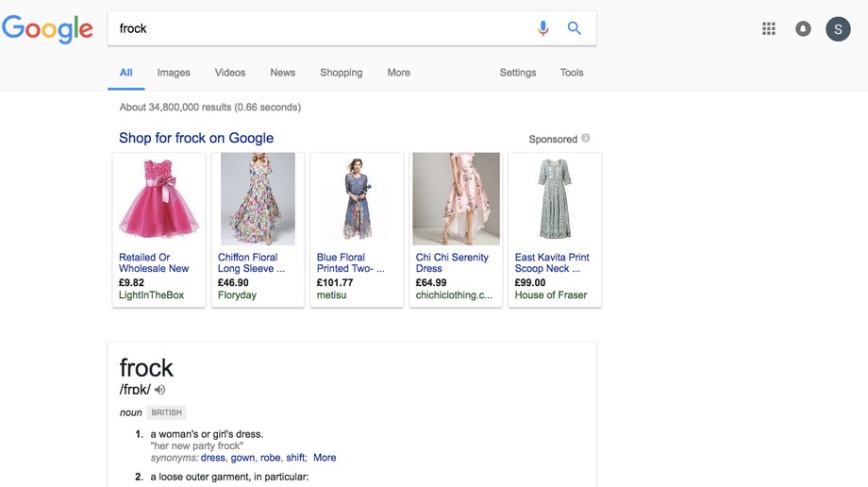The image size is (868, 487).
Task: Play the frock pronunciation speaker icon
Action: pyautogui.click(x=160, y=390)
